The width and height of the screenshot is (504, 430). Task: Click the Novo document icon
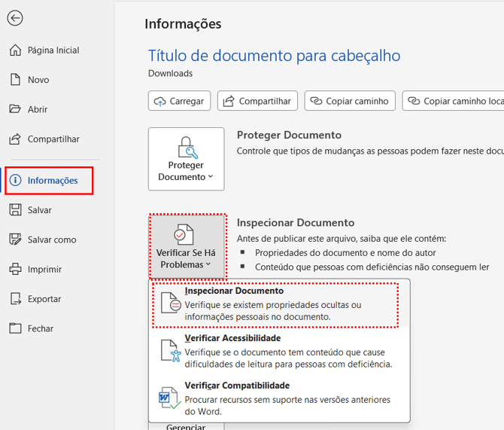tap(15, 80)
